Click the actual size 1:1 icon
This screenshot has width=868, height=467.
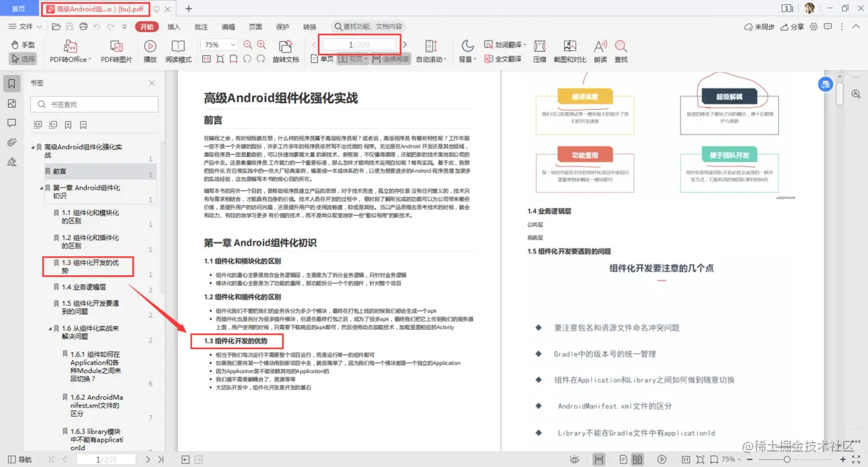pyautogui.click(x=206, y=59)
